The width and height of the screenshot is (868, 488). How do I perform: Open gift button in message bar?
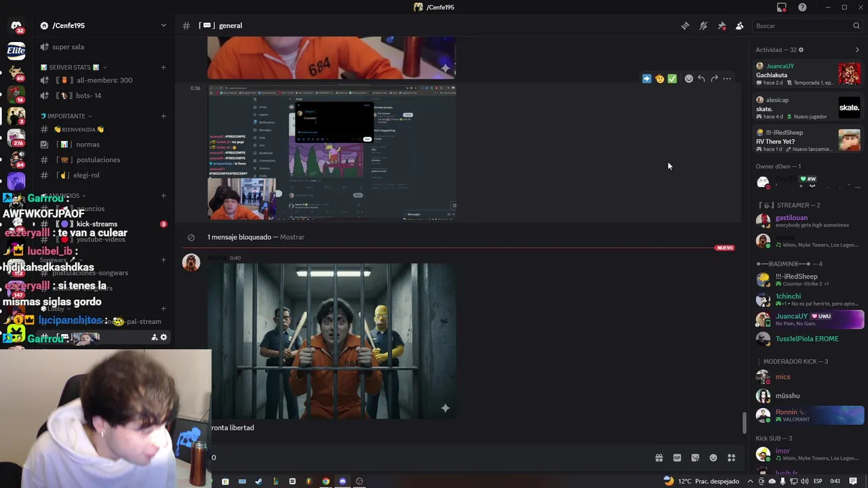point(658,457)
